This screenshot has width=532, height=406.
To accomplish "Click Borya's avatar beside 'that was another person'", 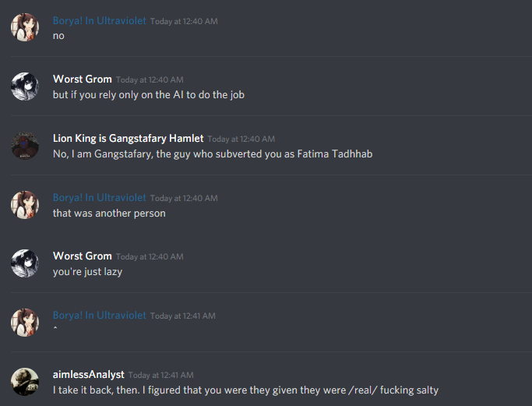I will point(25,205).
